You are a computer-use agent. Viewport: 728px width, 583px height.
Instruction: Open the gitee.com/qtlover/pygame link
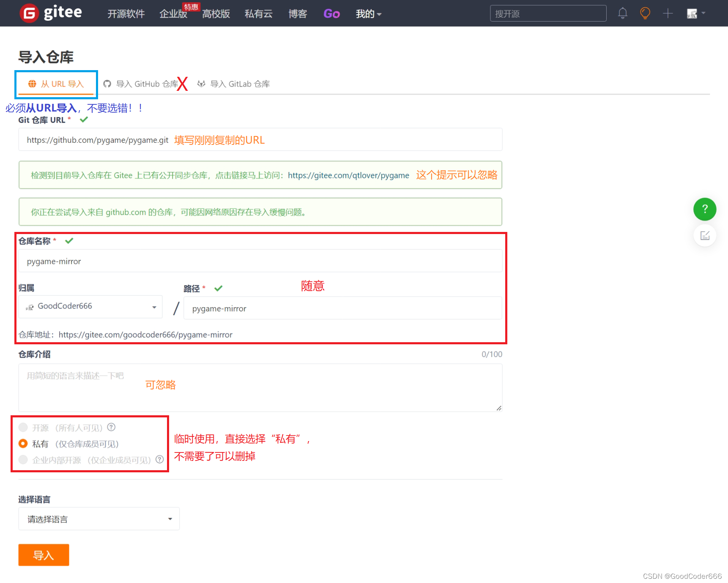pos(348,175)
